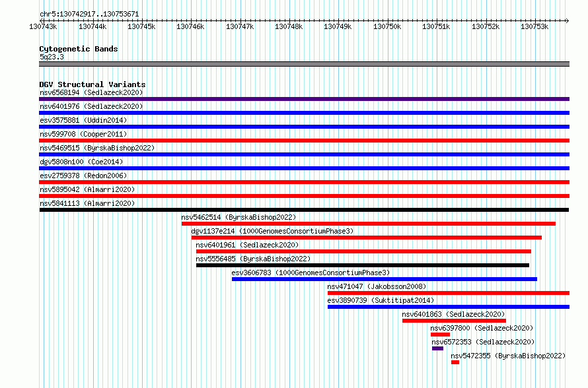
Task: Open nsv5469515 (ByrskaBishop2022) label
Action: tap(97, 148)
